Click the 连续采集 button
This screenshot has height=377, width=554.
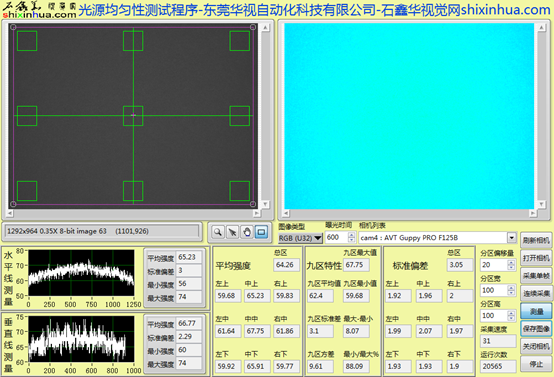(x=536, y=293)
